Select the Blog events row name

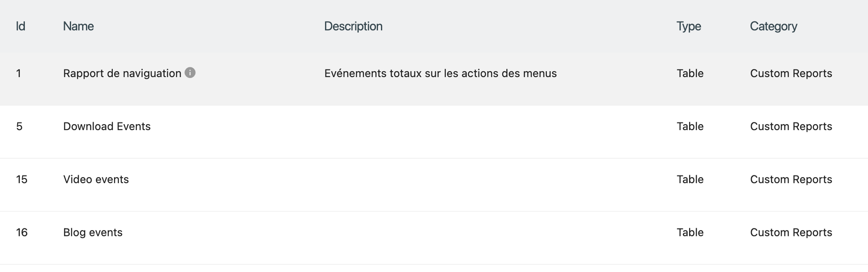(93, 232)
